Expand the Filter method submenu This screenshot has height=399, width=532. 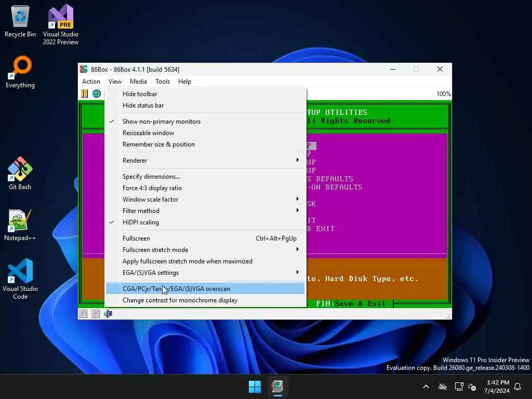(205, 211)
